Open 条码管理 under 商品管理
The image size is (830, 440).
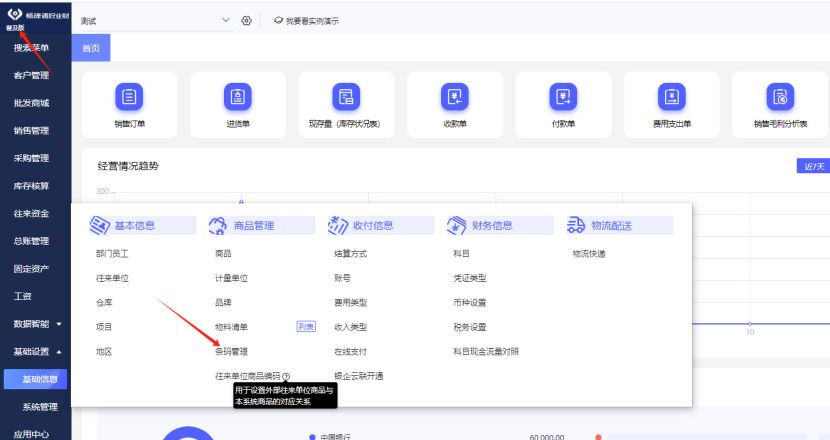(x=231, y=352)
